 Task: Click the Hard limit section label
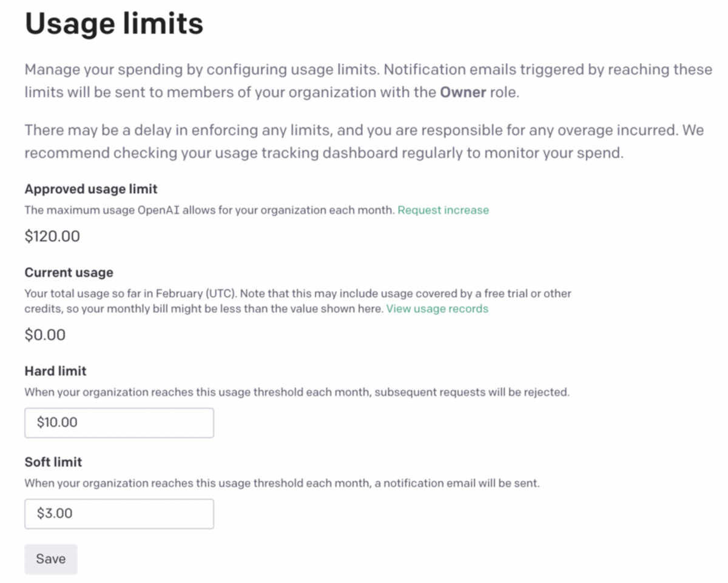[55, 371]
